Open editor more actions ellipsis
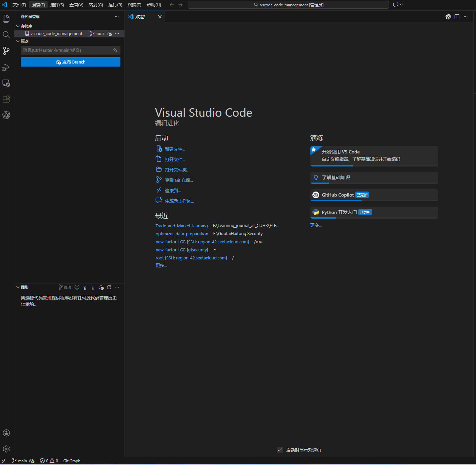The height and width of the screenshot is (465, 476). (x=466, y=17)
